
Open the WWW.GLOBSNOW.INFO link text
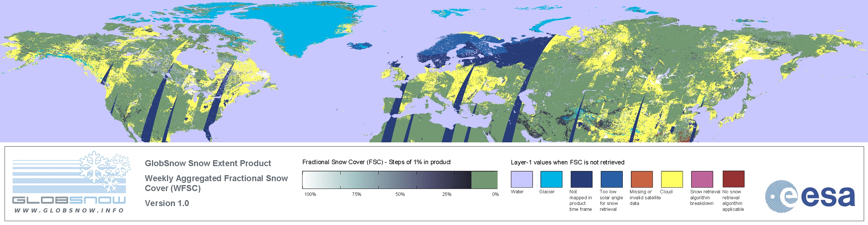69,210
